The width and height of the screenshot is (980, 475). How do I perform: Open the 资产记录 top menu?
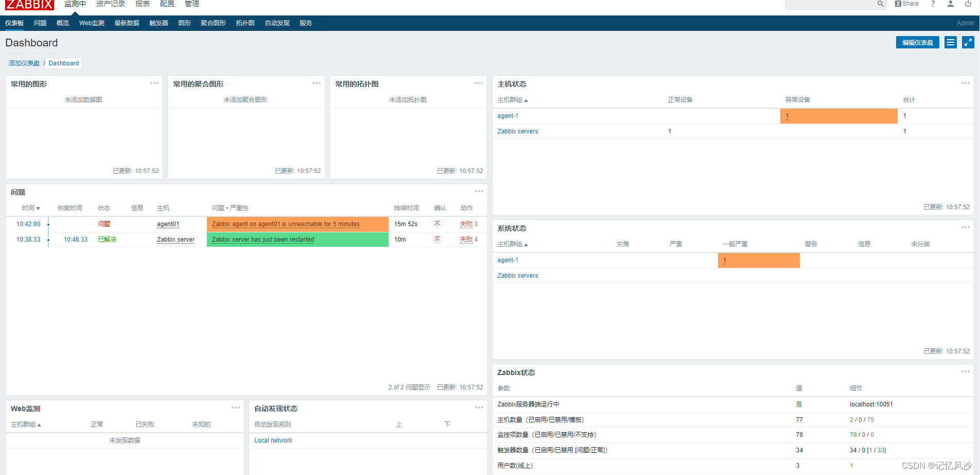coord(111,4)
